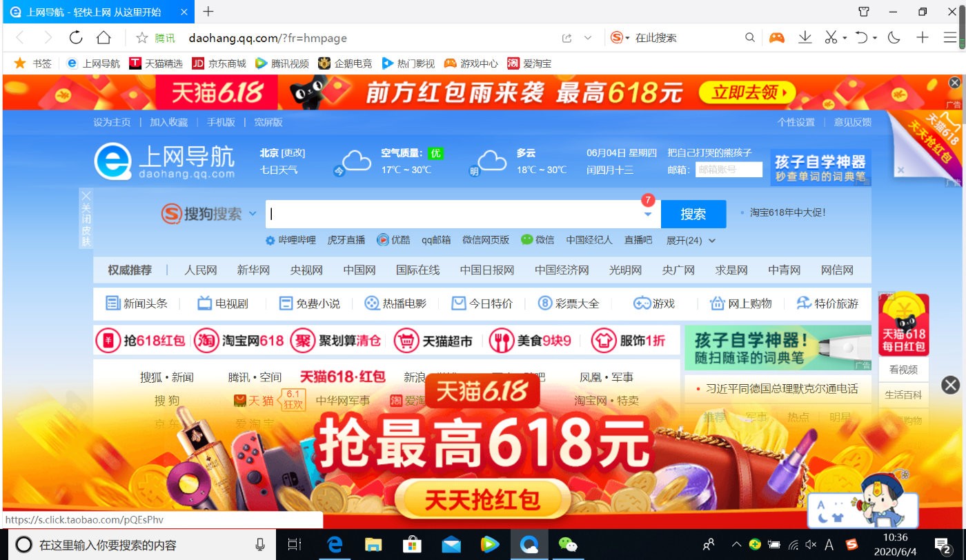Close the skin via '关闭皮肤' button

[86, 218]
